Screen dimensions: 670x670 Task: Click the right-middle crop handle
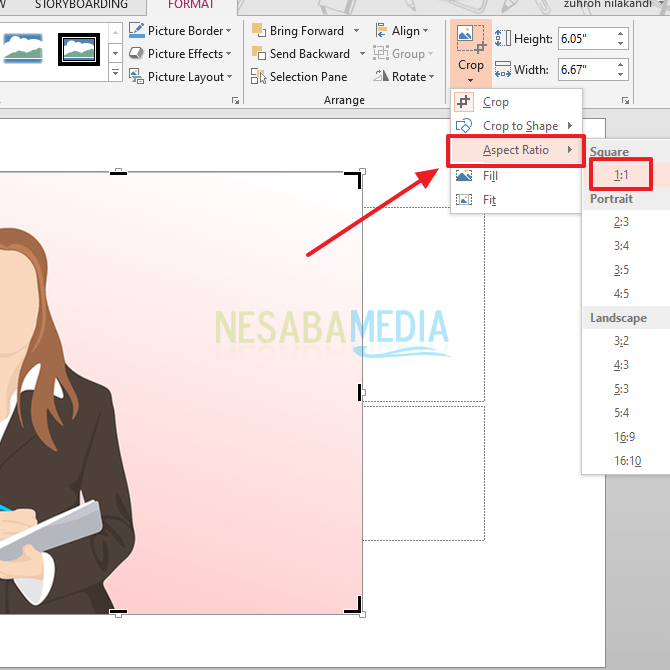[x=360, y=392]
